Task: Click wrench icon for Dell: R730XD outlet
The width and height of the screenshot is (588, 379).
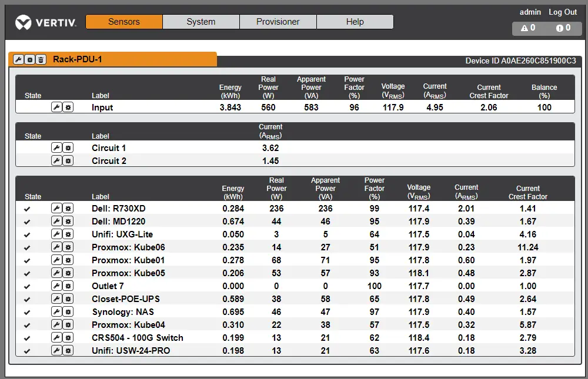Action: (x=56, y=209)
